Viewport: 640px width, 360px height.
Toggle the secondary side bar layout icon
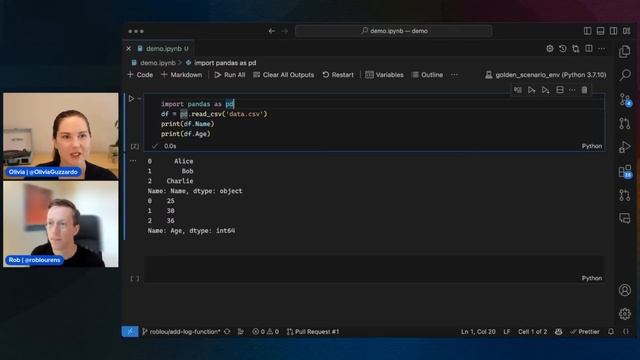pos(613,31)
